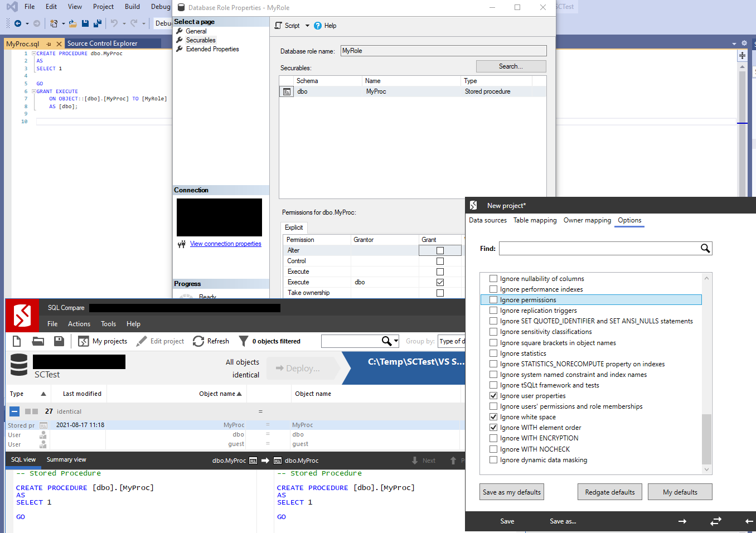Uncheck Ignore user properties option
This screenshot has height=533, width=756.
pos(493,396)
